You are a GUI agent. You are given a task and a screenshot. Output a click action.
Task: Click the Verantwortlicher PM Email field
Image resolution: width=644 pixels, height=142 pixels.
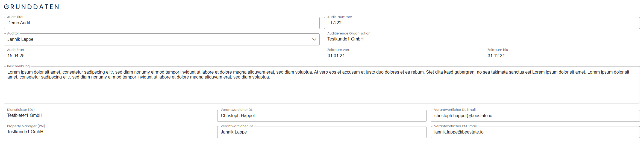(535, 132)
